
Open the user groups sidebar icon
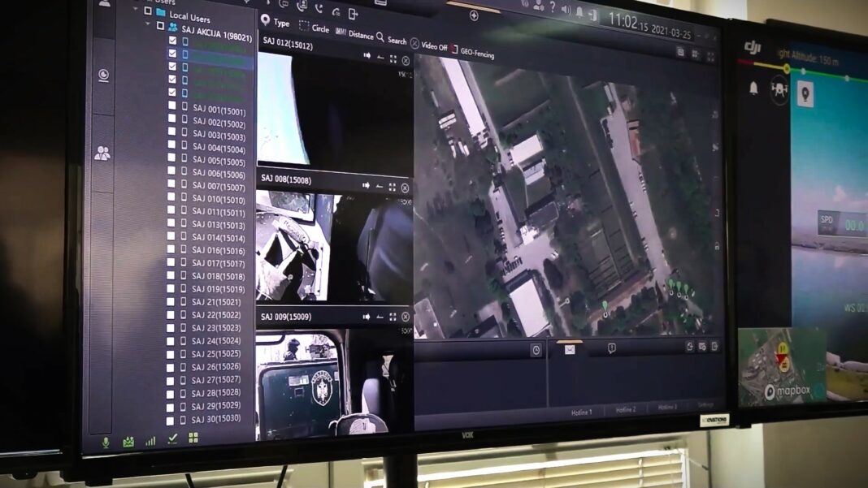[x=102, y=153]
